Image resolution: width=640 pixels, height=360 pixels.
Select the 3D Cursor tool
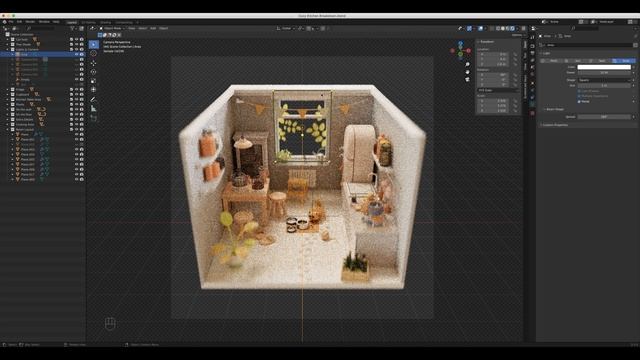[x=93, y=53]
